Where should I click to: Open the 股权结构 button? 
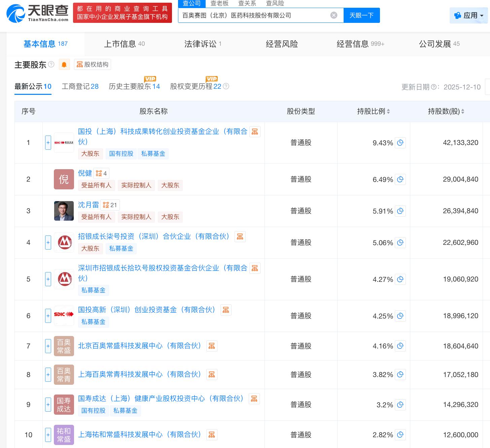coord(93,65)
